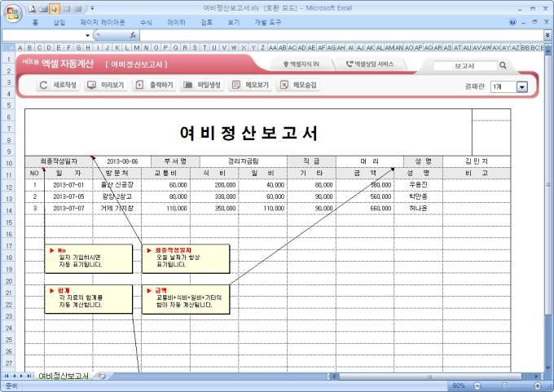This screenshot has height=392, width=554.
Task: Open the 수식 ribbon tab
Action: 146,22
